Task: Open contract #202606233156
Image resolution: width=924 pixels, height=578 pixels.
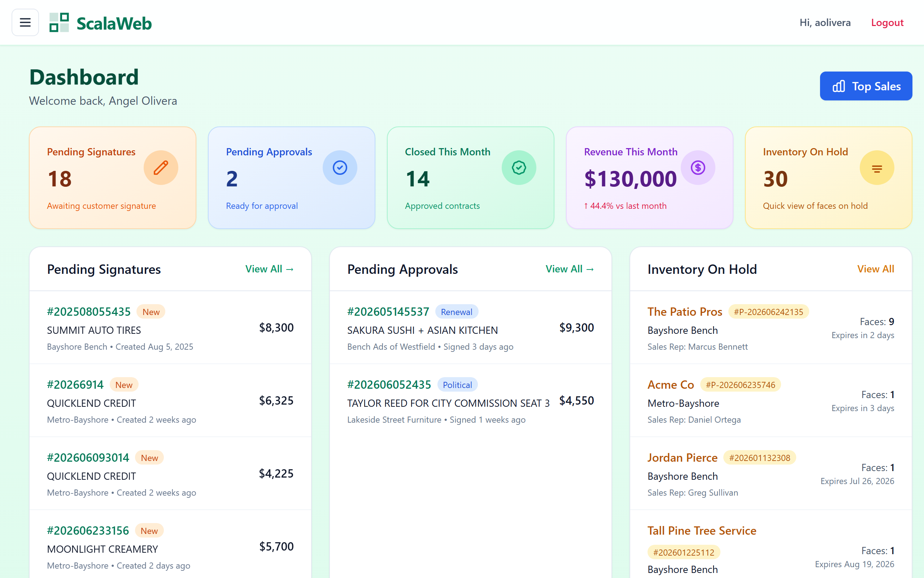Action: click(x=88, y=531)
